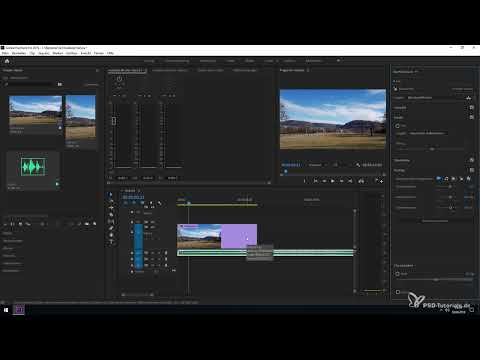Screen dimensions: 480x360
Task: Select the Ripple Edit tool
Action: (x=111, y=208)
